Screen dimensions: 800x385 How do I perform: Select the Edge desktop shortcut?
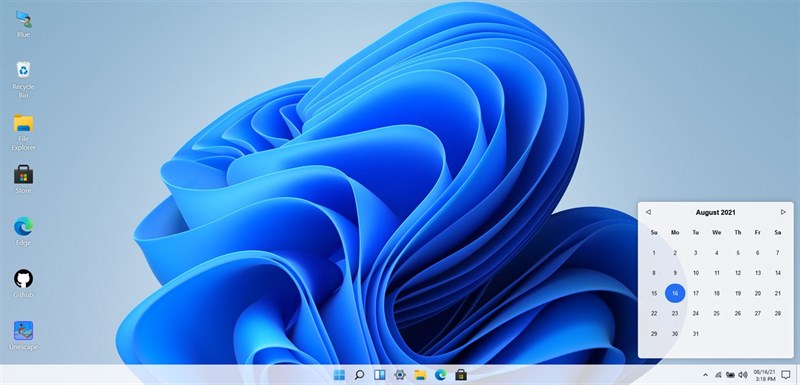[x=23, y=232]
